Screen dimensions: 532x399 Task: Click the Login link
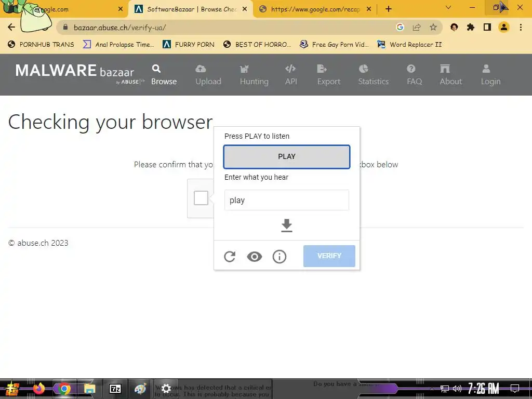tap(490, 75)
